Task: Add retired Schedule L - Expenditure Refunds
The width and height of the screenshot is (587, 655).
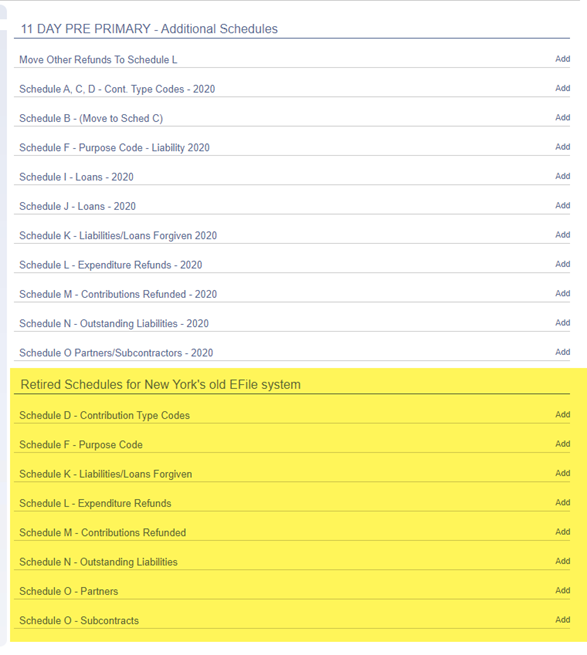Action: pyautogui.click(x=562, y=502)
